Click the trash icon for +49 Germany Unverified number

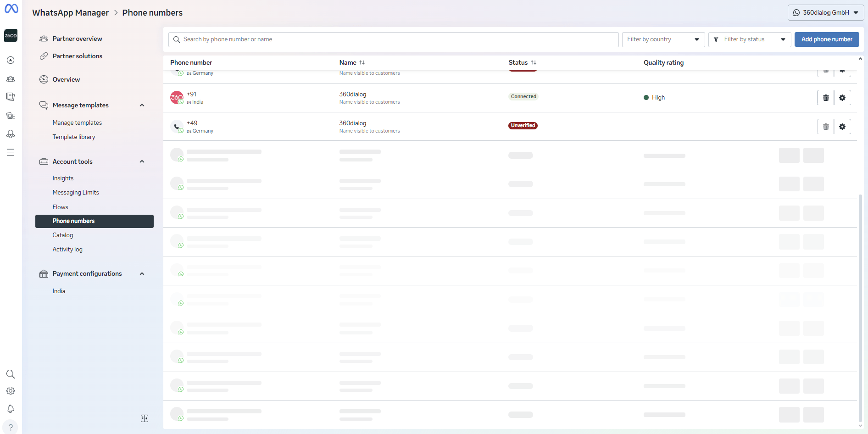click(826, 127)
